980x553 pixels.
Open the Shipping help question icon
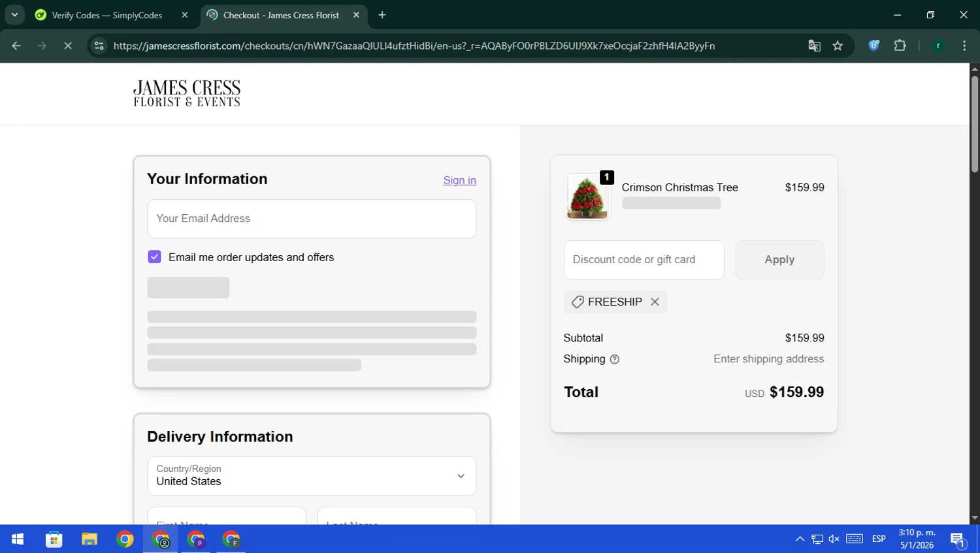pyautogui.click(x=614, y=359)
